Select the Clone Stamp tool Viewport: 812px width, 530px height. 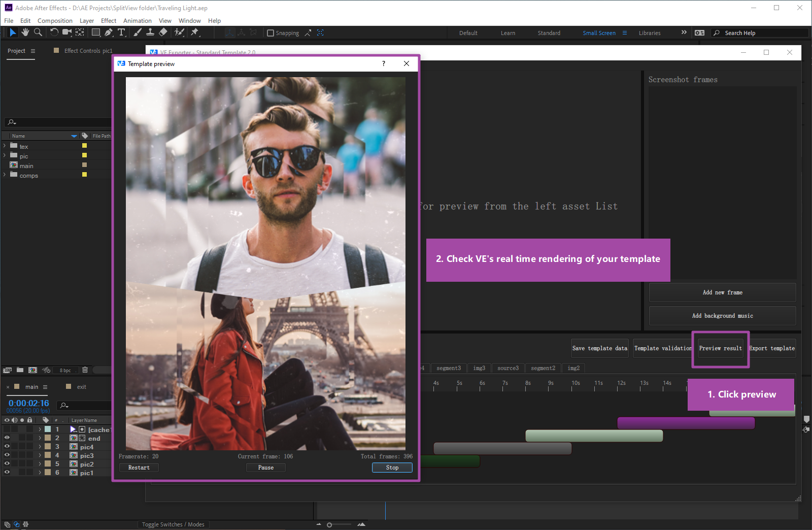[150, 32]
